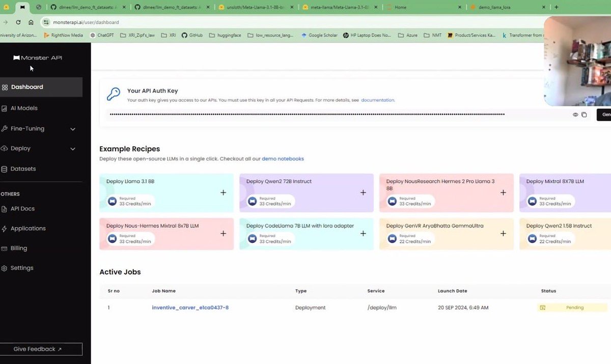Click the Give Feedback button

click(41, 349)
